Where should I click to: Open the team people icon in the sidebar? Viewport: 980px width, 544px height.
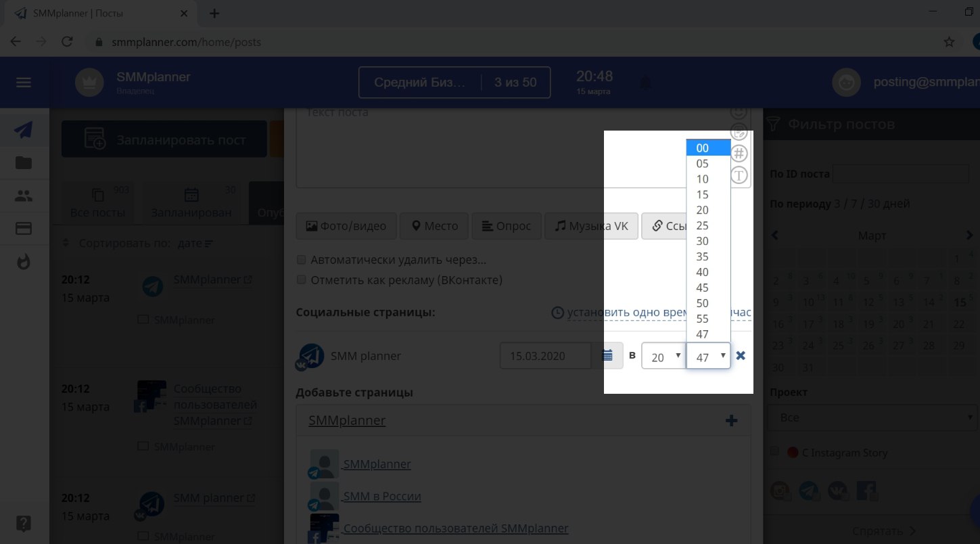tap(24, 196)
